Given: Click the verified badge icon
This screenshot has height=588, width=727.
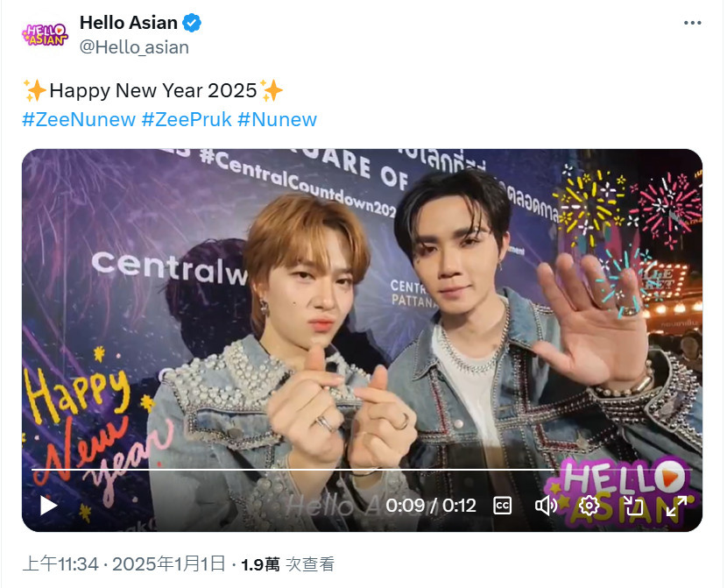Looking at the screenshot, I should tap(192, 23).
